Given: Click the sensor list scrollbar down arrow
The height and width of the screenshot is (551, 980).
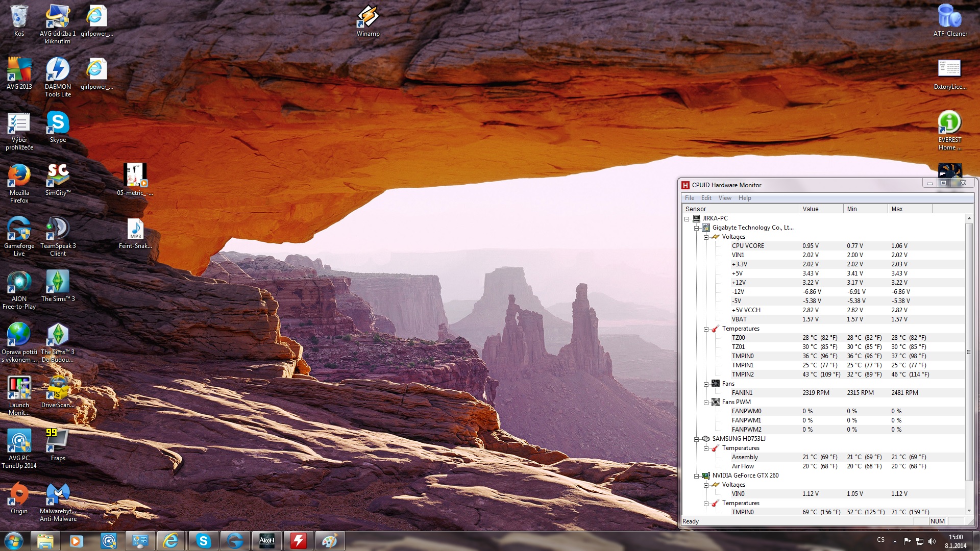Looking at the screenshot, I should tap(969, 511).
